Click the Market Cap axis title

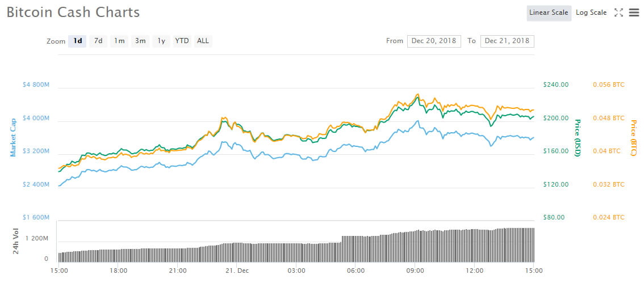point(13,137)
